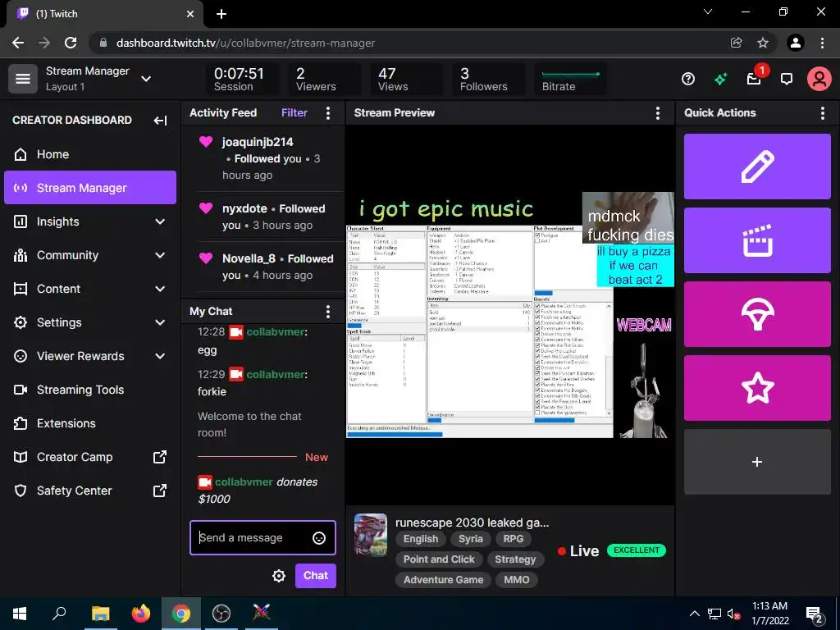Open the user profile avatar menu
Image resolution: width=840 pixels, height=630 pixels.
click(x=819, y=80)
